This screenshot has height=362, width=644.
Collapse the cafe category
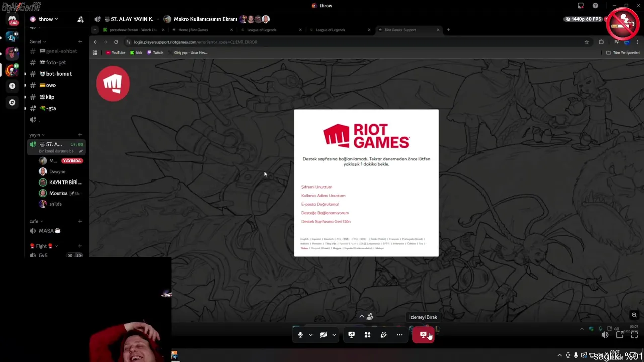click(36, 221)
